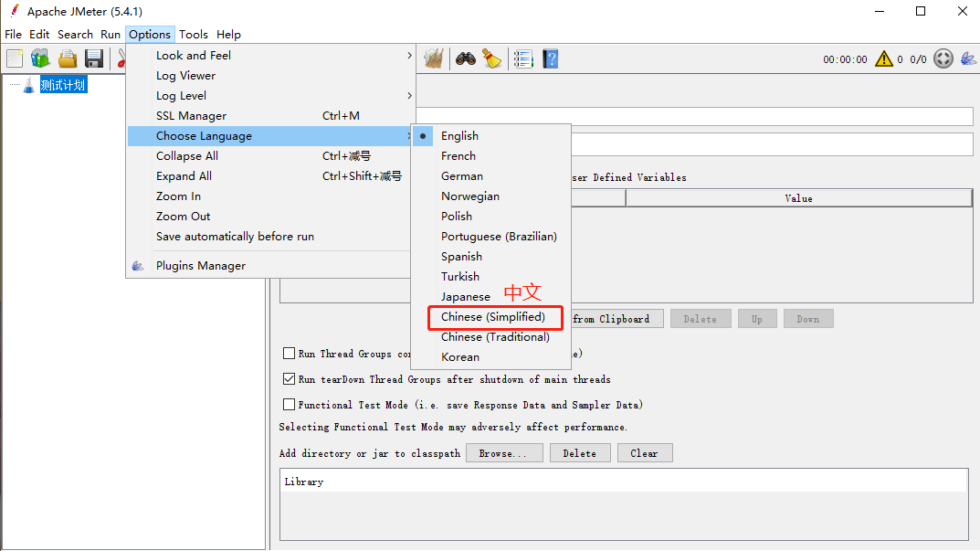The height and width of the screenshot is (551, 980).
Task: Reset search with the yellow broom icon
Action: tap(492, 58)
